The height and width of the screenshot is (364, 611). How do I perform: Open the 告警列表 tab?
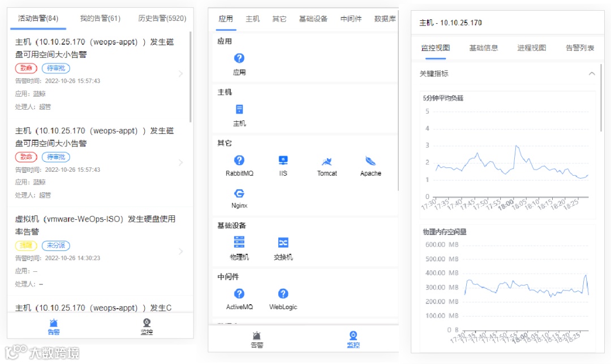[x=580, y=48]
